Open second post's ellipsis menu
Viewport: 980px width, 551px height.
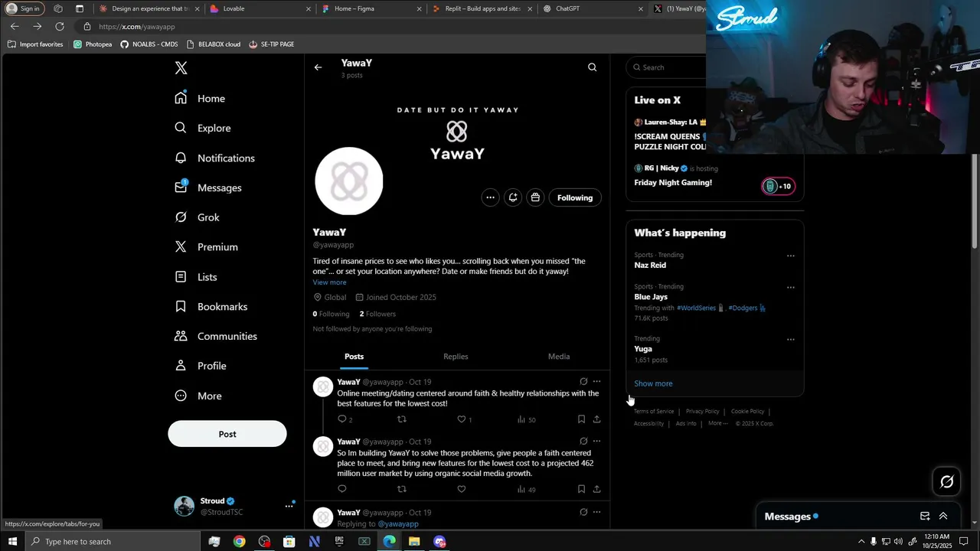tap(596, 441)
